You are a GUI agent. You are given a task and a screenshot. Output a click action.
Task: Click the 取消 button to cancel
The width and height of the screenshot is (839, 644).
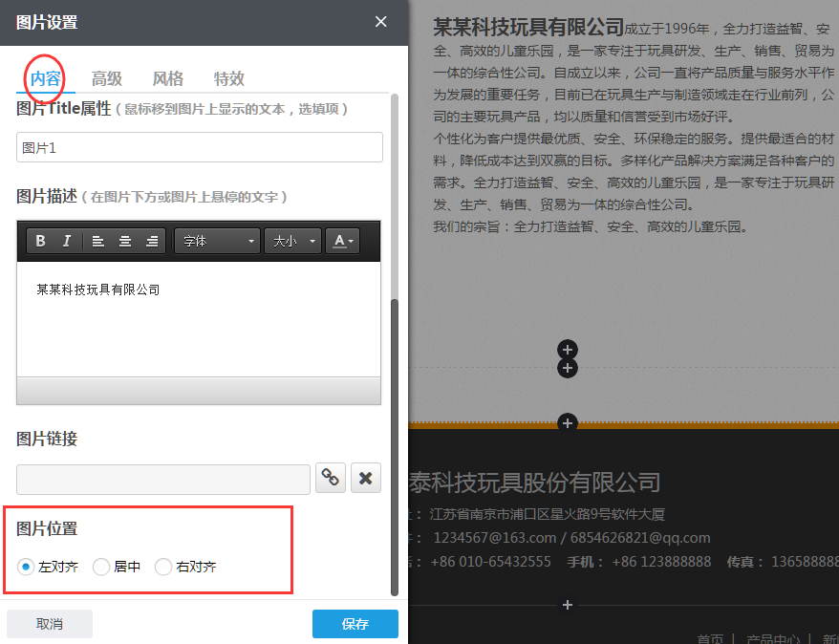click(x=49, y=623)
